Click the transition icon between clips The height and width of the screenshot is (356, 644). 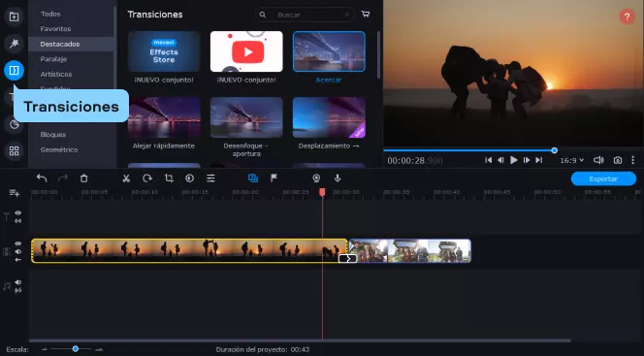tap(347, 258)
